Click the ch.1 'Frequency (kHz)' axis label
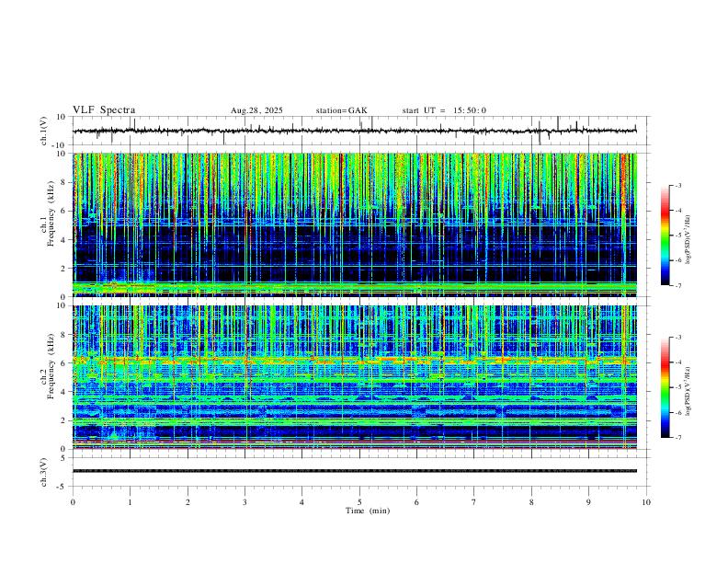Image resolution: width=728 pixels, height=563 pixels. coord(51,214)
